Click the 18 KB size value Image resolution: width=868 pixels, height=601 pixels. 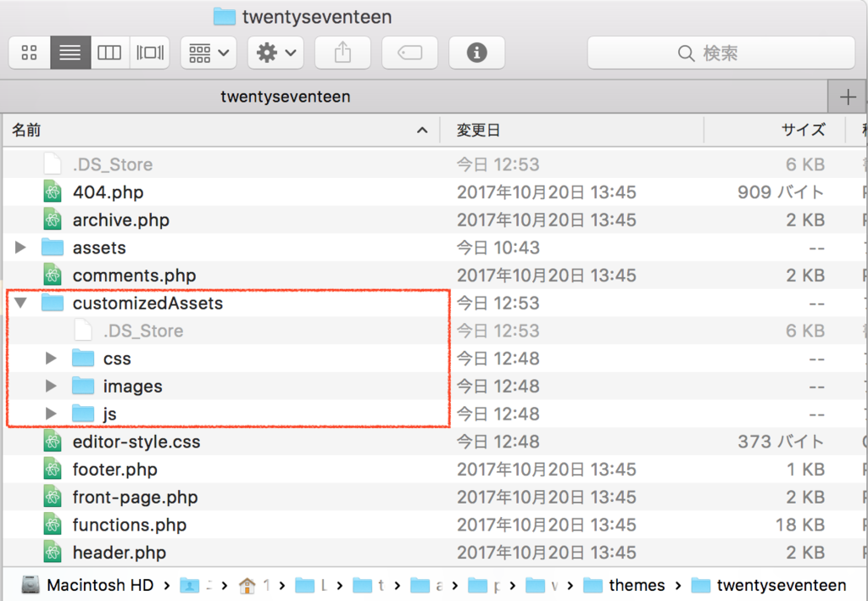click(800, 525)
